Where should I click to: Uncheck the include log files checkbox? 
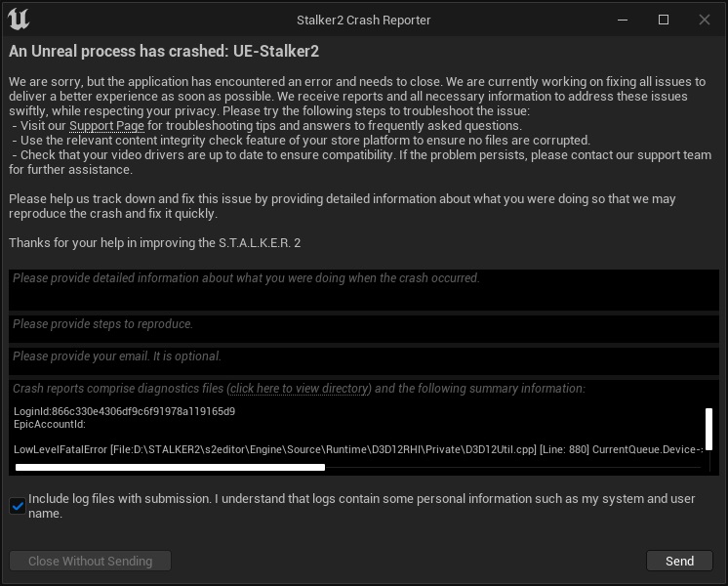[18, 506]
